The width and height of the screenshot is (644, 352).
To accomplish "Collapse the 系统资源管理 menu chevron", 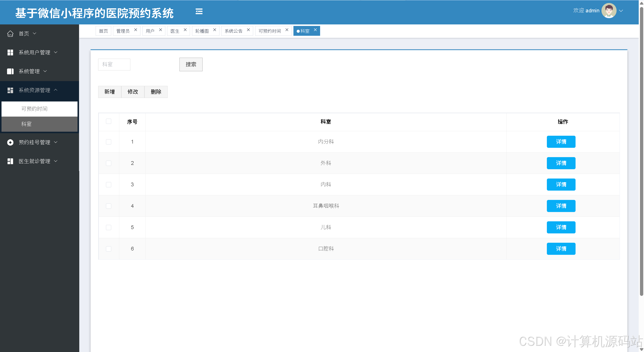I will point(56,90).
